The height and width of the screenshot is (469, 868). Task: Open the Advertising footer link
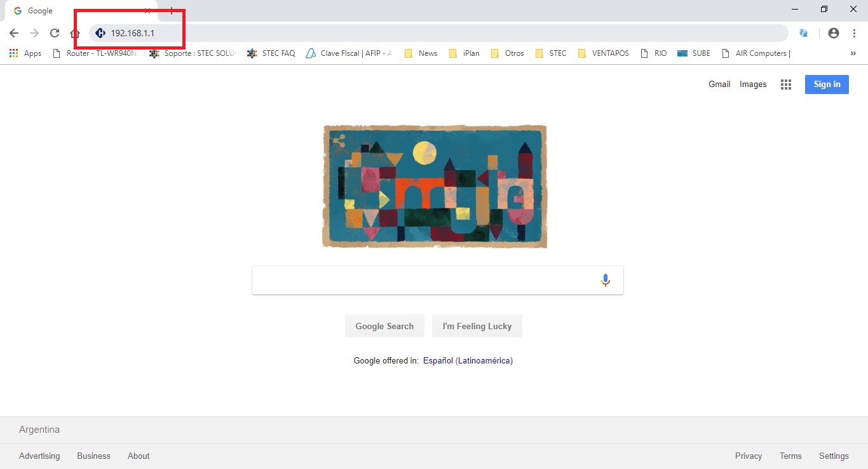(x=39, y=456)
